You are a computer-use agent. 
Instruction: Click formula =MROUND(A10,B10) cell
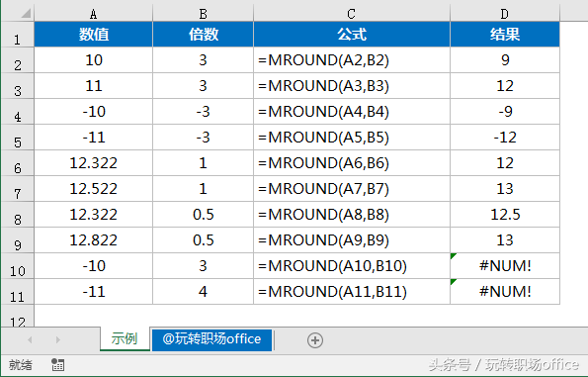tap(352, 266)
